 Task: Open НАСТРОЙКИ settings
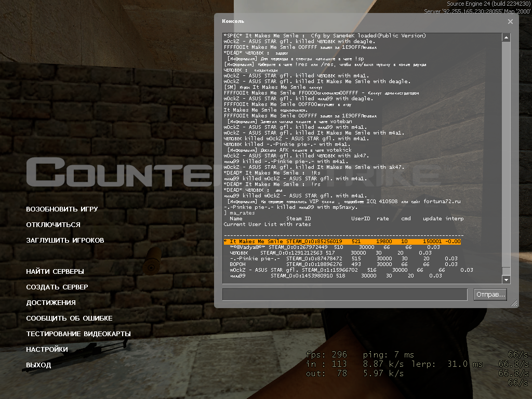[x=47, y=350]
